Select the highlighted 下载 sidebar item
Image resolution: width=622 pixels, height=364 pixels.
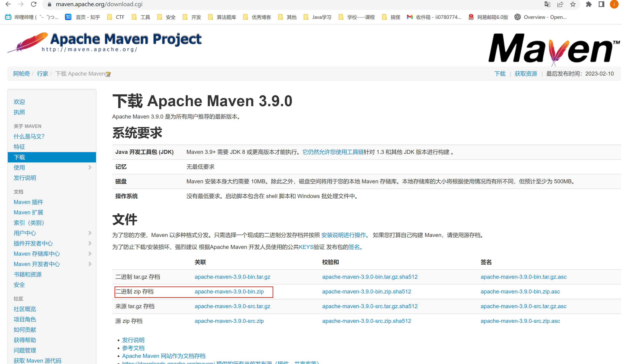52,157
